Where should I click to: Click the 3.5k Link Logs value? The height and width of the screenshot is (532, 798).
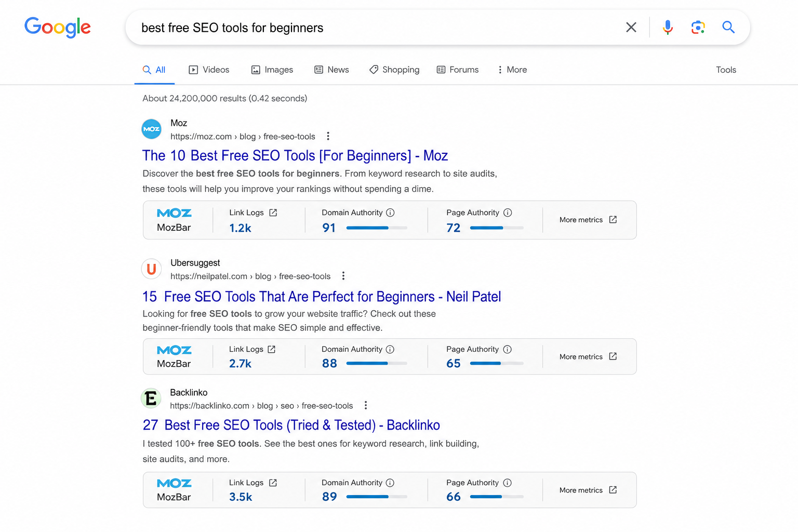pos(241,497)
